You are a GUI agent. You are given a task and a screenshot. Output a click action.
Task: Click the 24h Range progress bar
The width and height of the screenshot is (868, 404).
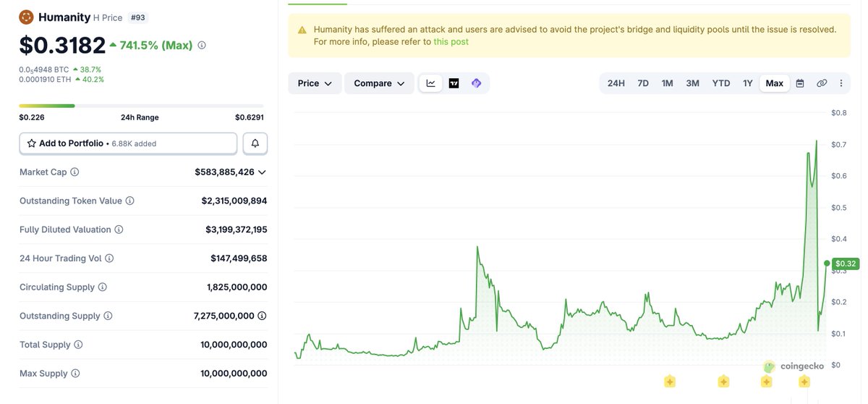click(x=141, y=106)
